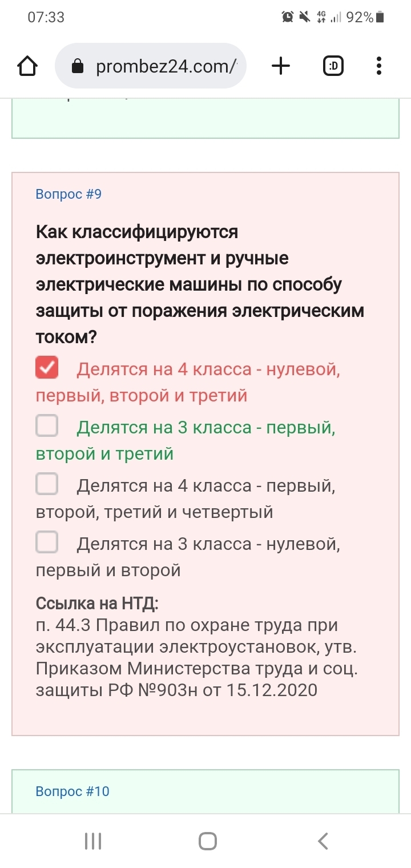411x868 pixels.
Task: Tap the prombez24.com address bar
Action: [x=166, y=67]
